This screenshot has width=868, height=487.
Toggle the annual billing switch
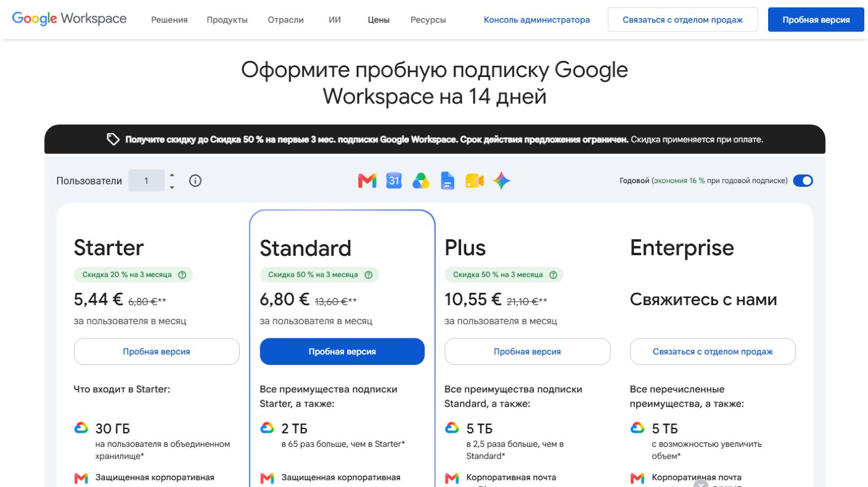coord(803,181)
